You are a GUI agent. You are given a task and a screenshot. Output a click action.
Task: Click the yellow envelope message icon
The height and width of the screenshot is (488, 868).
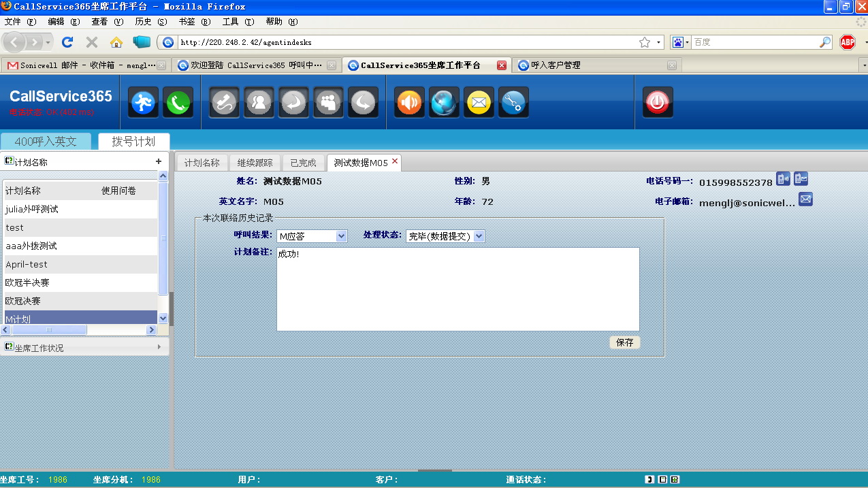coord(479,103)
